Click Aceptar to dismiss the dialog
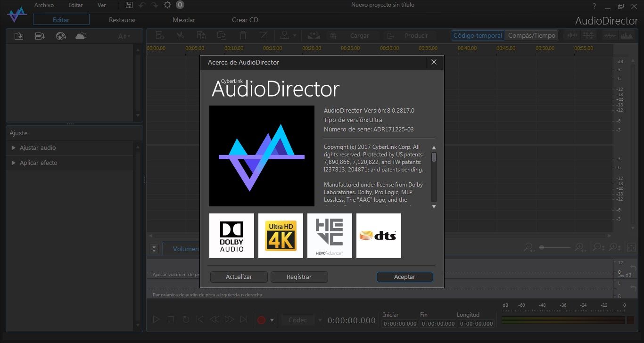 pyautogui.click(x=405, y=277)
